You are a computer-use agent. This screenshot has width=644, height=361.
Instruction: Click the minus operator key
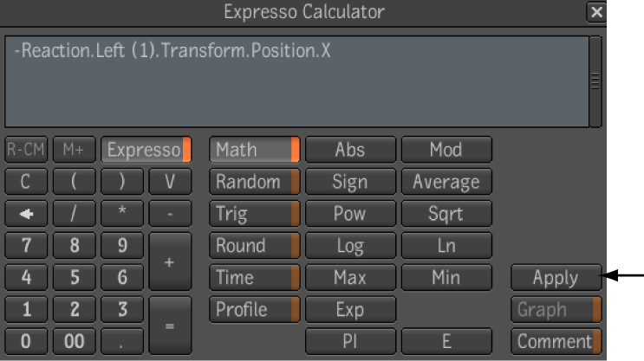[x=170, y=214]
